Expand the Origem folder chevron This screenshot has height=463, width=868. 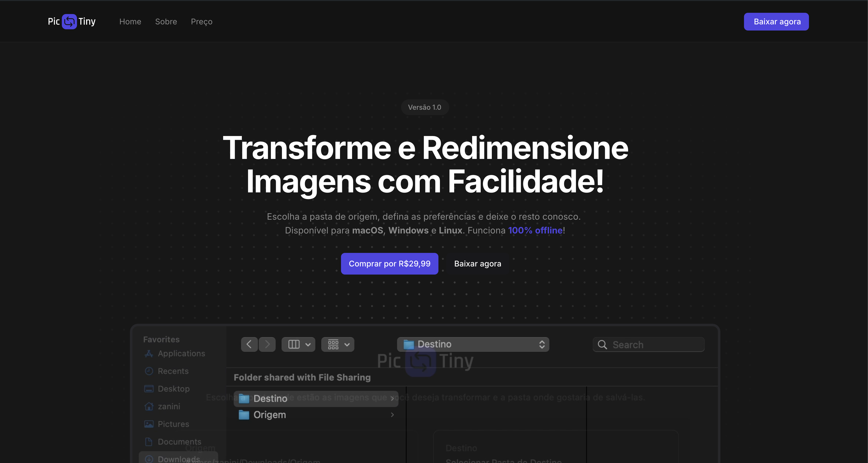pyautogui.click(x=392, y=415)
